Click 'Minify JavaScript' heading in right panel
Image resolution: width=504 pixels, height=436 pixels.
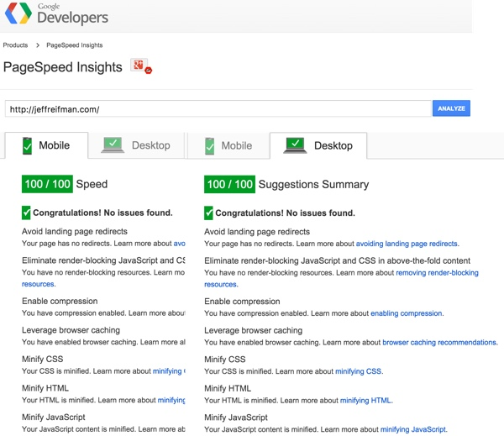236,418
